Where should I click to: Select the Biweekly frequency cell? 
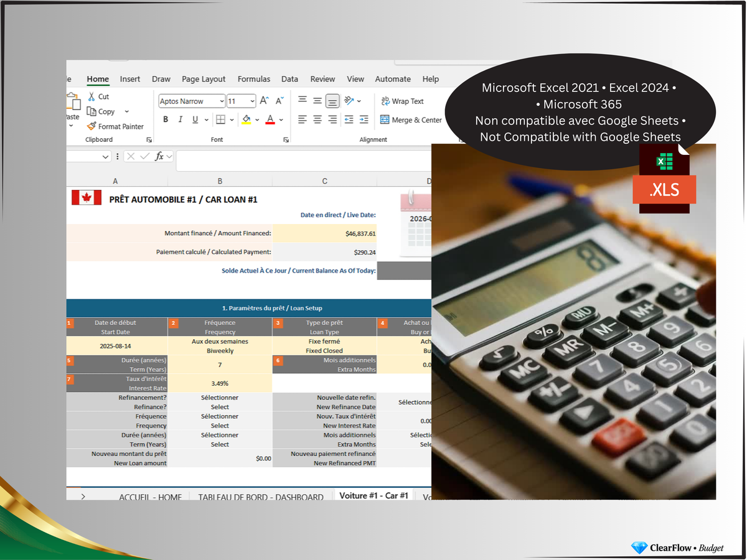coord(220,346)
